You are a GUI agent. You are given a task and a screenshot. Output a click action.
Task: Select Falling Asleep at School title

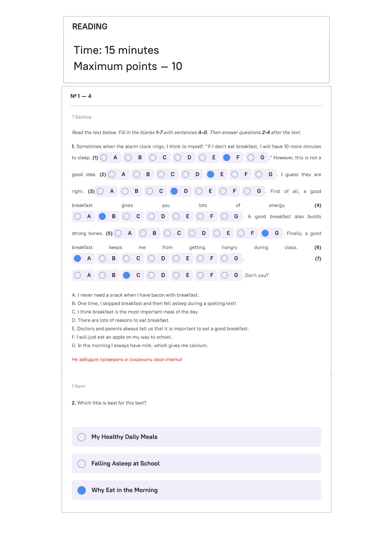196,463
